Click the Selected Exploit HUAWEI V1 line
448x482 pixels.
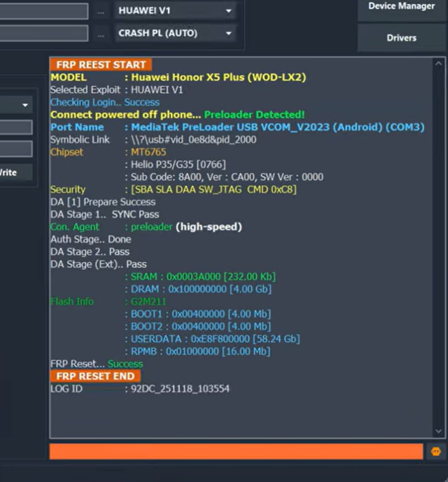coord(116,90)
